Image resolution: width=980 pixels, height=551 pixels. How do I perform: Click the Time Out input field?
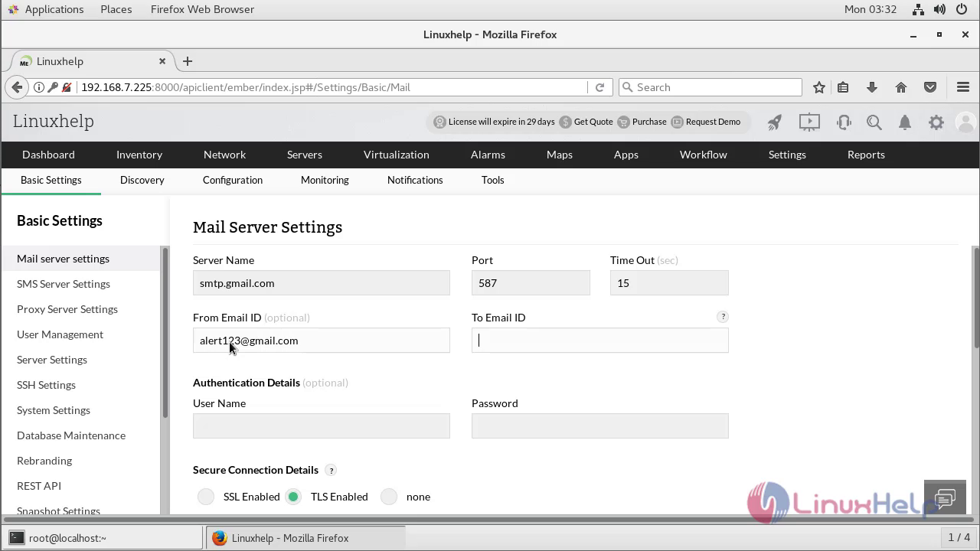tap(669, 283)
